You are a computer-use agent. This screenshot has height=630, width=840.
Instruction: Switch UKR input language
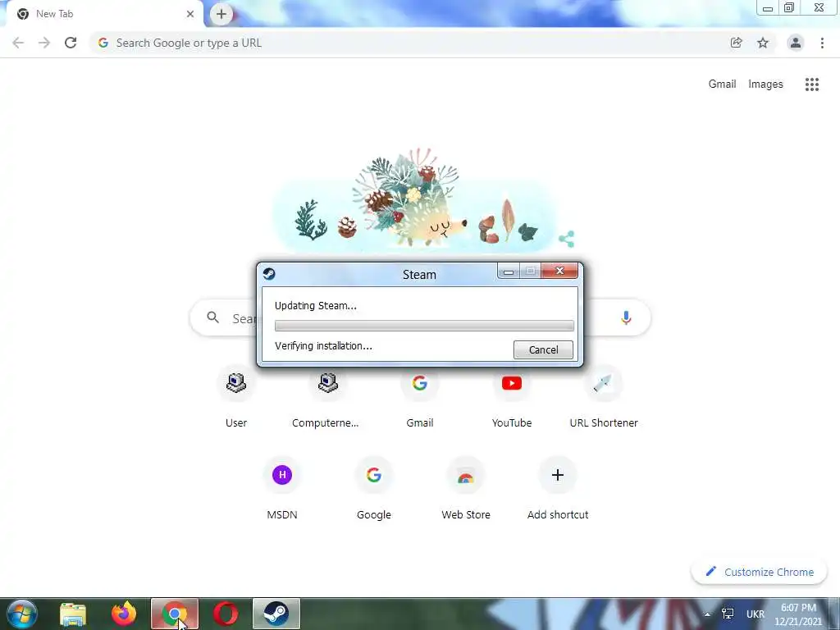click(756, 614)
